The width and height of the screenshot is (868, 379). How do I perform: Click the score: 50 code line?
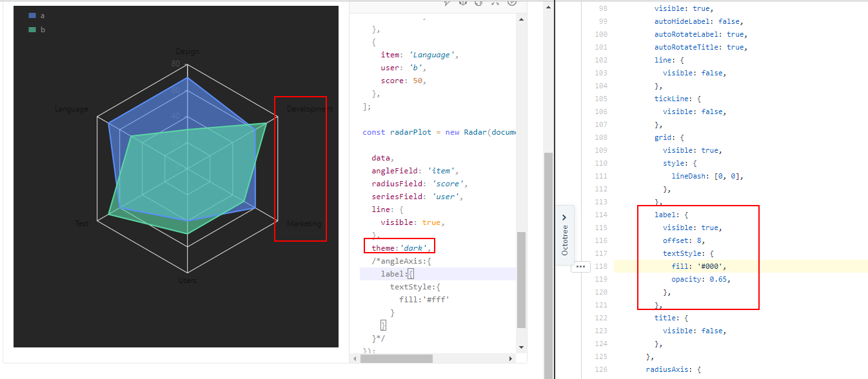(404, 81)
